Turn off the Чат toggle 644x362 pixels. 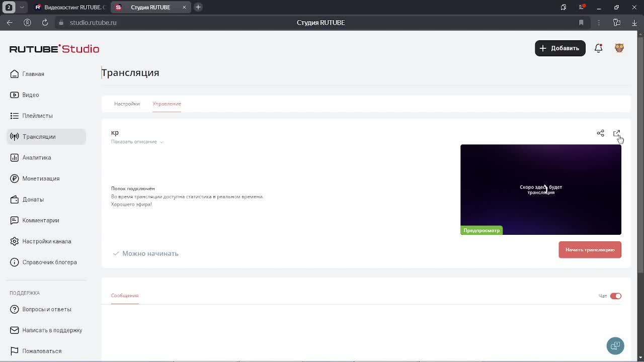tap(616, 296)
